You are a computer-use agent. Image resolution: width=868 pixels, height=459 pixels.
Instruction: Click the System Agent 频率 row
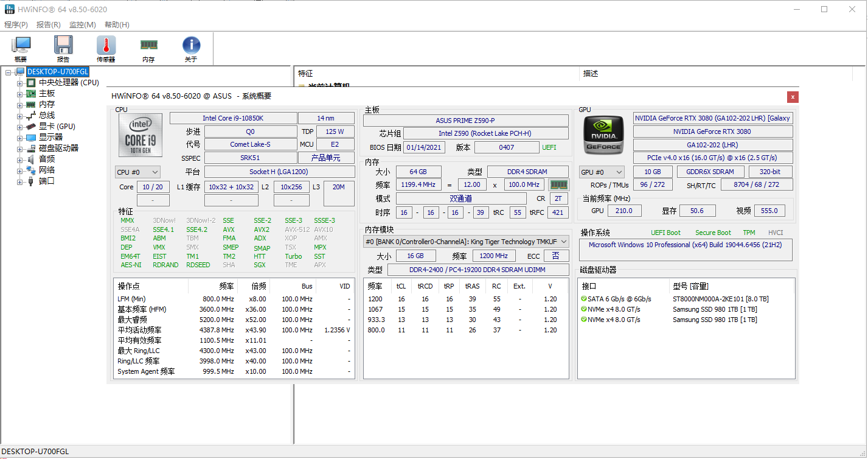pyautogui.click(x=234, y=371)
